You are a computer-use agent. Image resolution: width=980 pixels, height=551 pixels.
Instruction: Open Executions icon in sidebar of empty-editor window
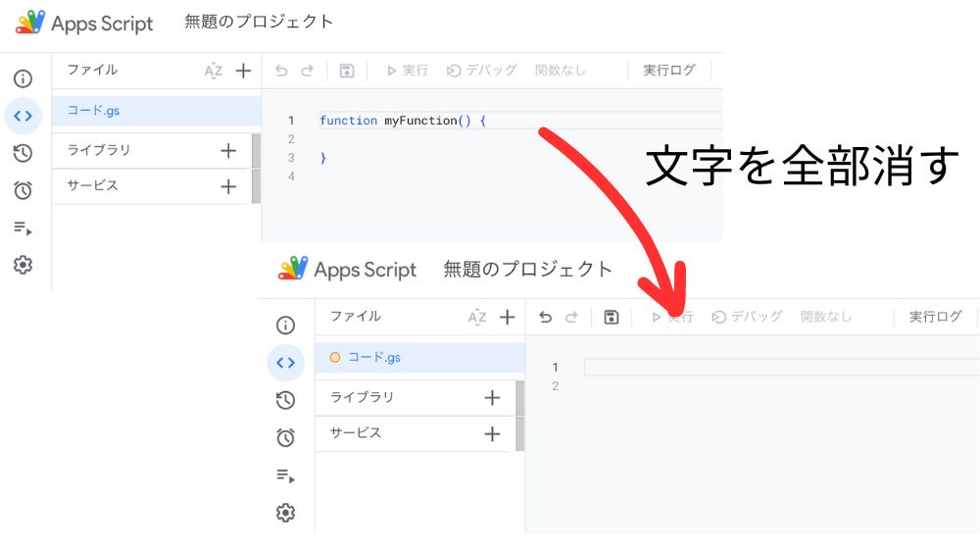[x=285, y=476]
